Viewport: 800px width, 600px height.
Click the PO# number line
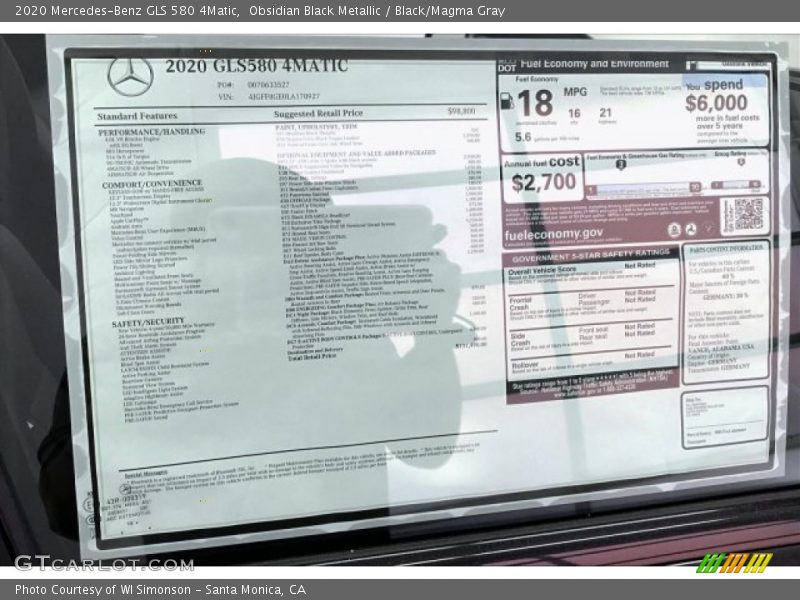coord(254,85)
